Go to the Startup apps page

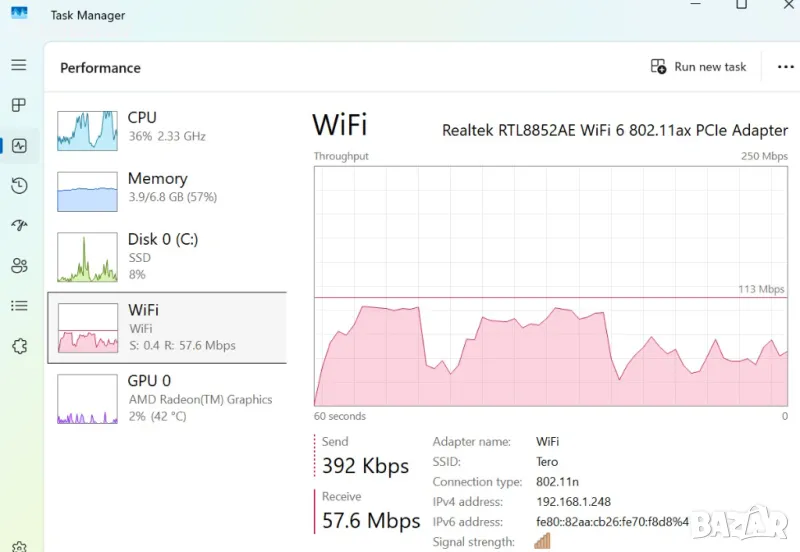pos(18,225)
